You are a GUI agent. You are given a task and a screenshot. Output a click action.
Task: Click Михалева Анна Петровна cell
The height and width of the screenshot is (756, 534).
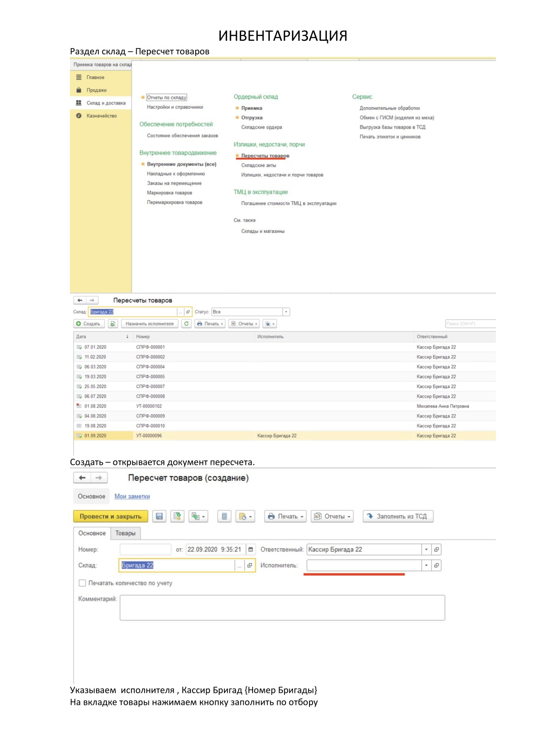click(x=443, y=406)
